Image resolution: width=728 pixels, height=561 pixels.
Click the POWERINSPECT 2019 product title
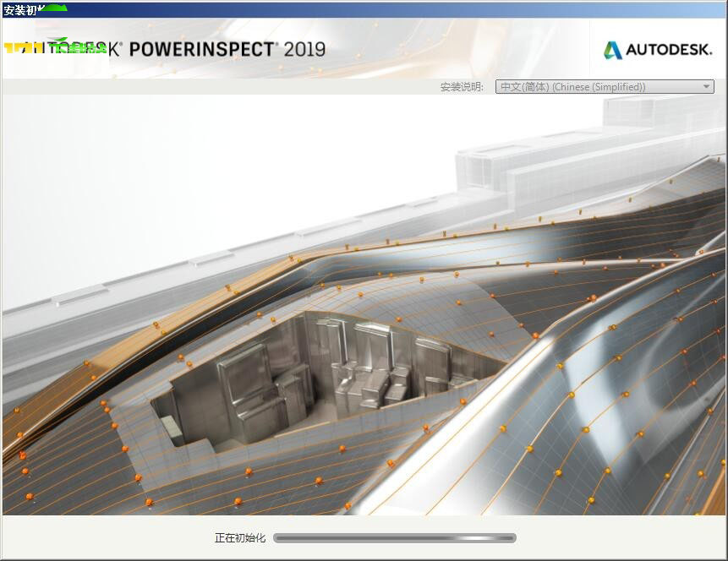pos(227,49)
